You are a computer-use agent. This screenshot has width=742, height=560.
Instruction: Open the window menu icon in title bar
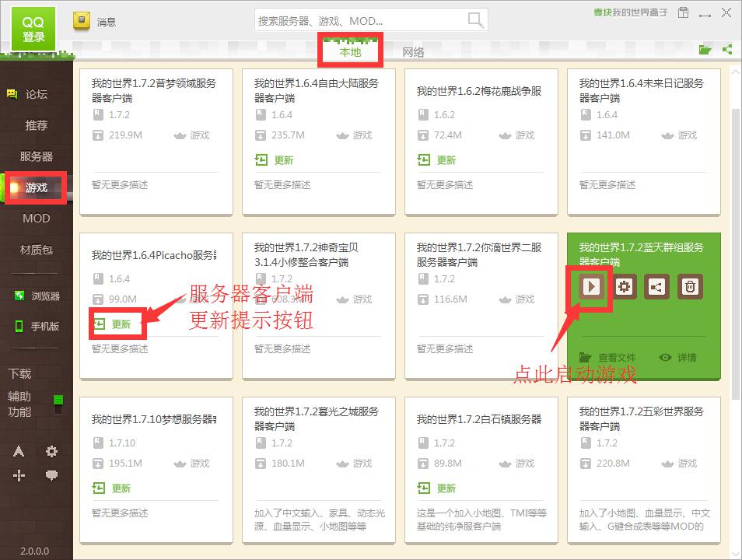point(683,12)
